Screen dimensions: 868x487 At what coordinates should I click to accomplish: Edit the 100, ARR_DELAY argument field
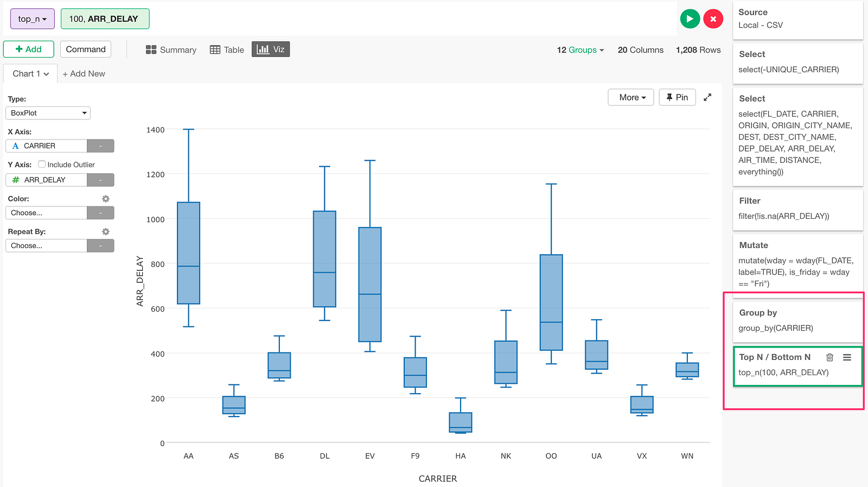click(105, 19)
